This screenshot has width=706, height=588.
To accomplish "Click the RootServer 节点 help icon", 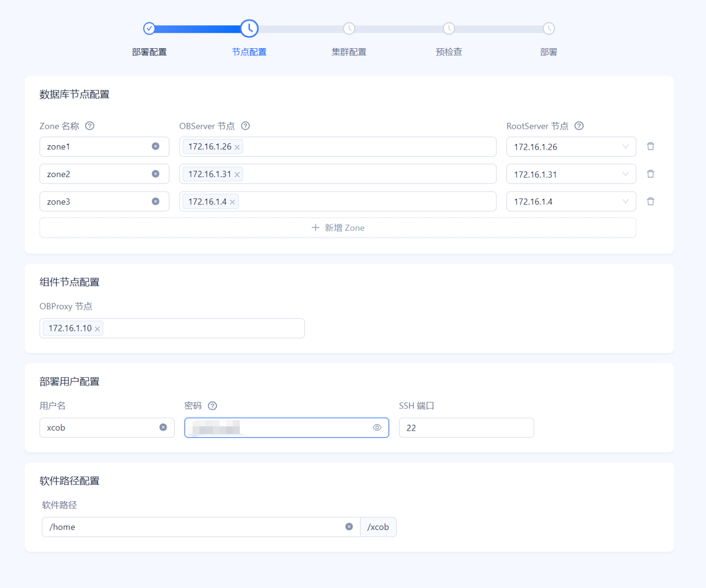I will (x=579, y=126).
